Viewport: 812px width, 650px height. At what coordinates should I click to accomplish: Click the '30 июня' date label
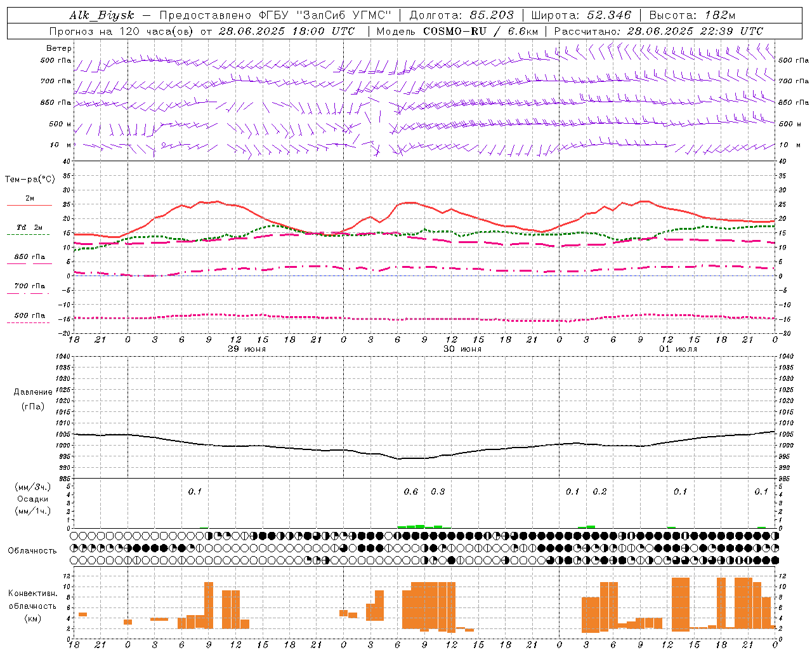click(462, 349)
